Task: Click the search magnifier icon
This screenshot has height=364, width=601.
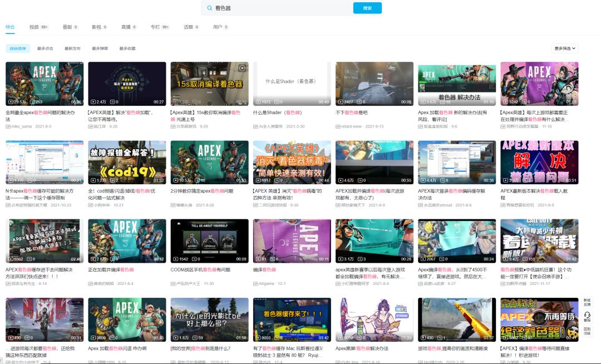Action: point(209,8)
